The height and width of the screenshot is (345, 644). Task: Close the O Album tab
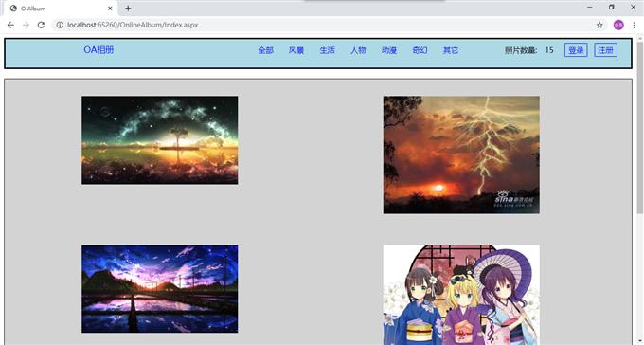110,9
